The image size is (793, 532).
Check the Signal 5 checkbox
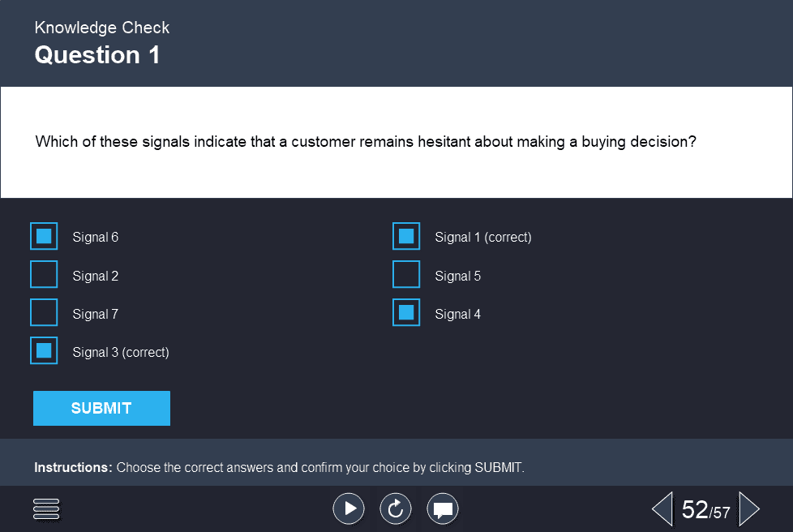tap(406, 274)
